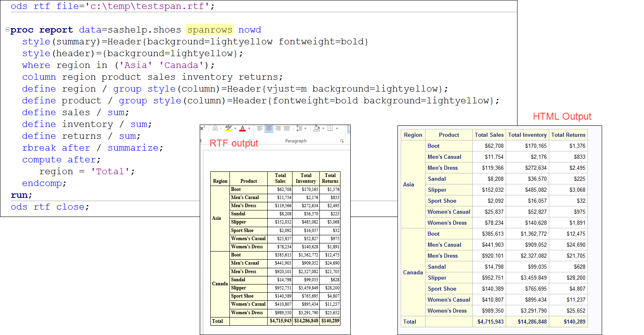Click the 'column region product' code line
644x335 pixels.
point(153,77)
